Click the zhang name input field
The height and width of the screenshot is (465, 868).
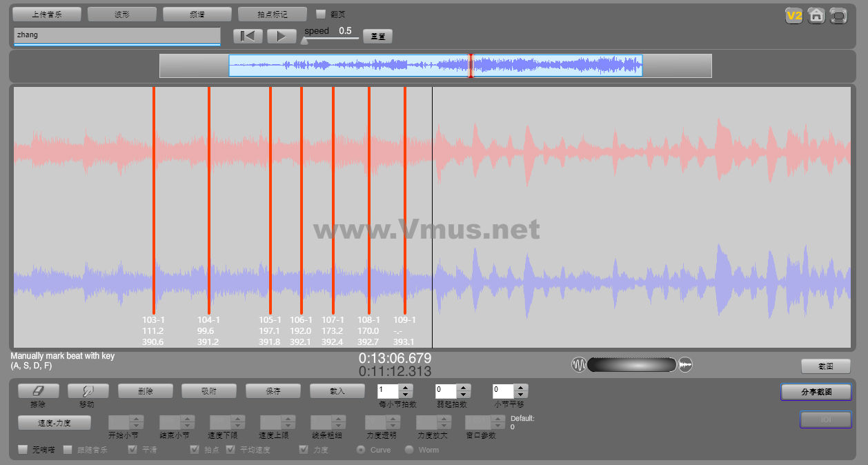117,36
